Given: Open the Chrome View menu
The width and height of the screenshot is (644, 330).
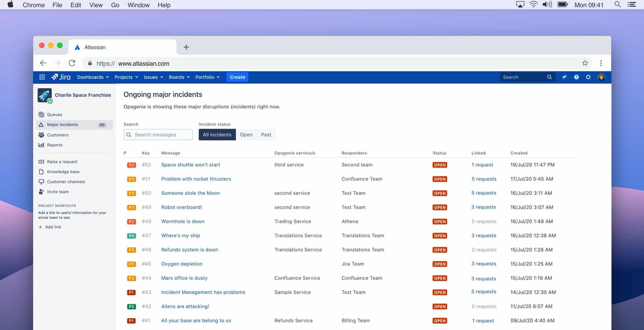Looking at the screenshot, I should click(96, 5).
